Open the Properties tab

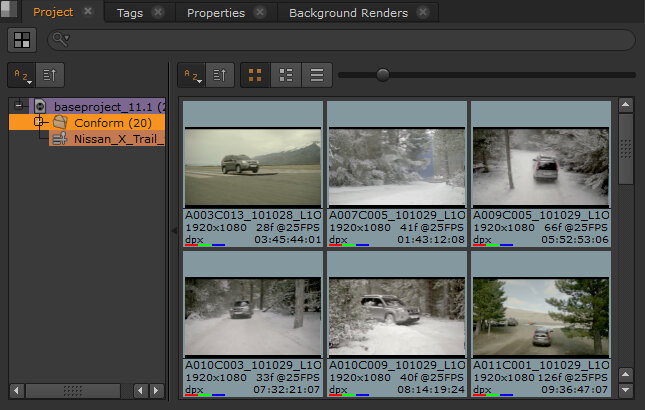tap(214, 13)
